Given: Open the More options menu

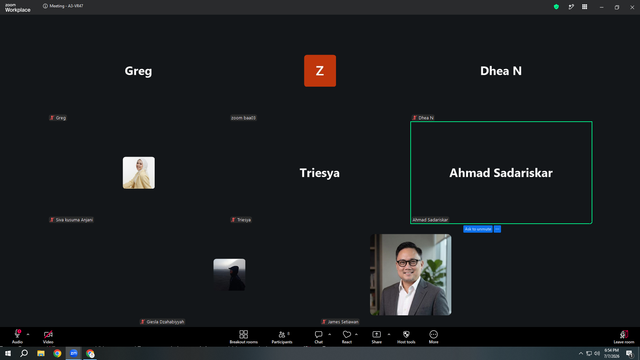Looking at the screenshot, I should pos(433,337).
